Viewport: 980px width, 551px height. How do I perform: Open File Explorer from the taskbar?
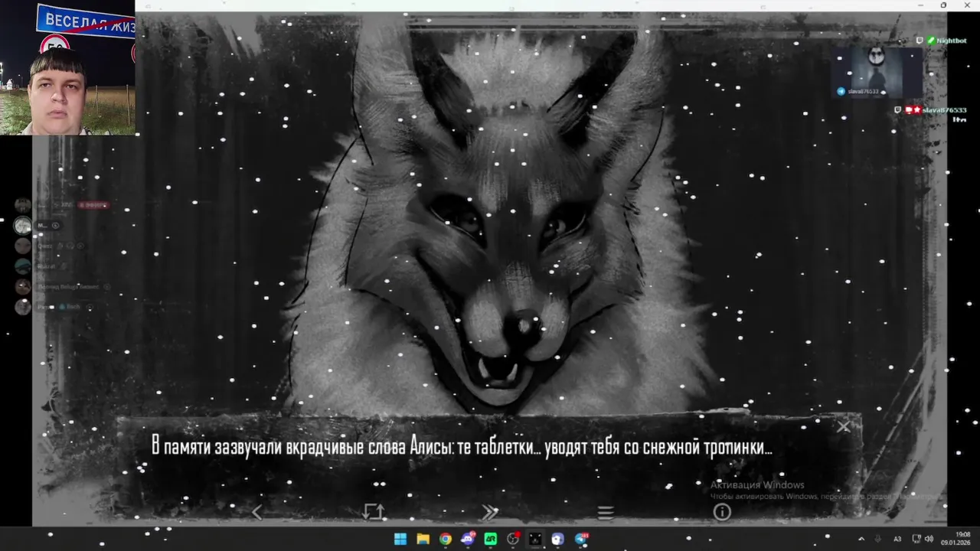point(423,539)
